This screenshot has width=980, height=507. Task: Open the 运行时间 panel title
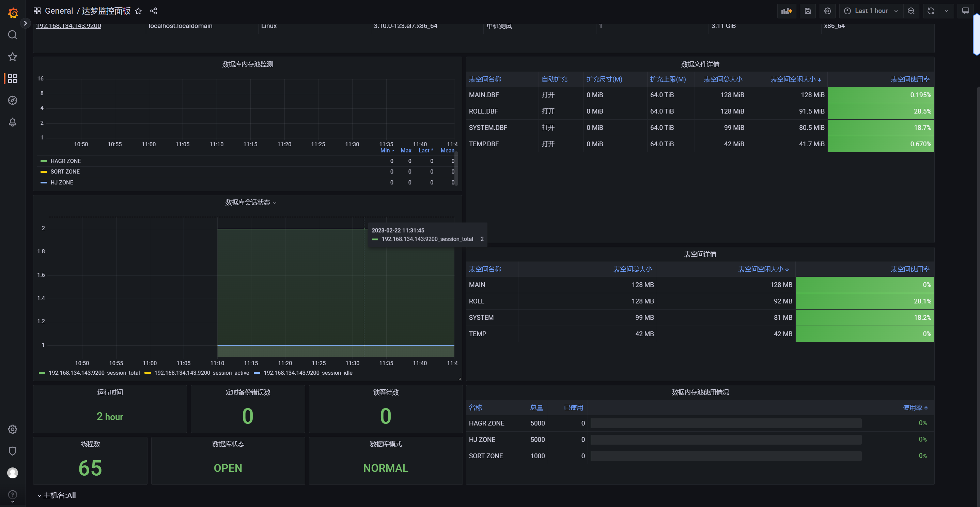coord(110,392)
